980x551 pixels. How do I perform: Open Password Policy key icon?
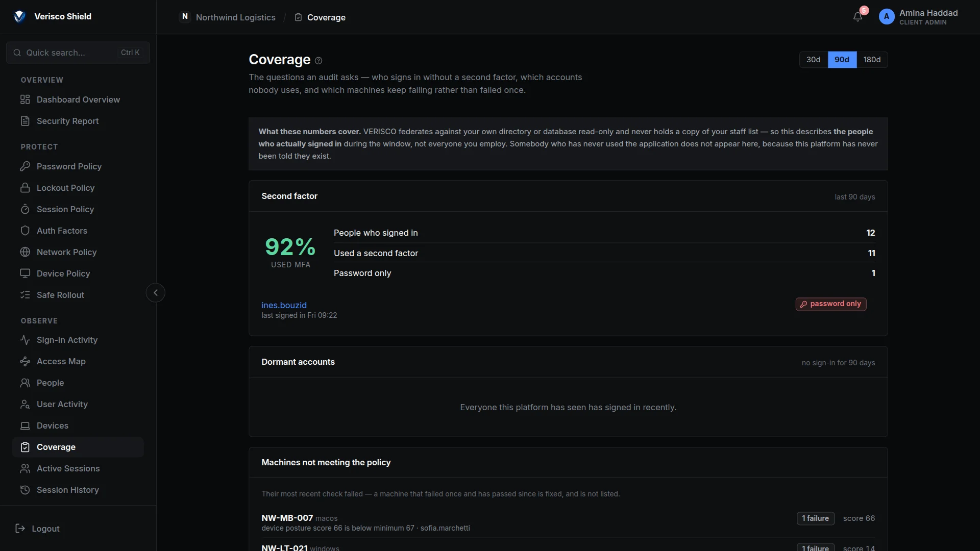tap(25, 166)
